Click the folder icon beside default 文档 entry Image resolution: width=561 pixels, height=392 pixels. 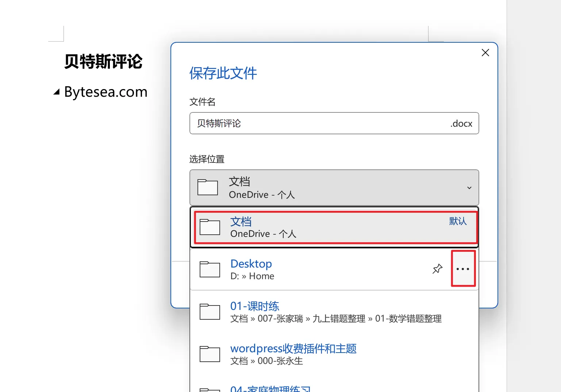[210, 227]
